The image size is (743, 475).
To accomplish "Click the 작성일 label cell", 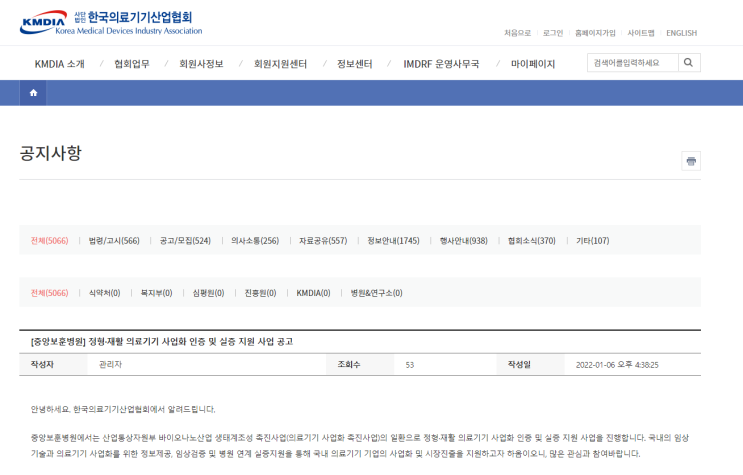I will (x=530, y=365).
